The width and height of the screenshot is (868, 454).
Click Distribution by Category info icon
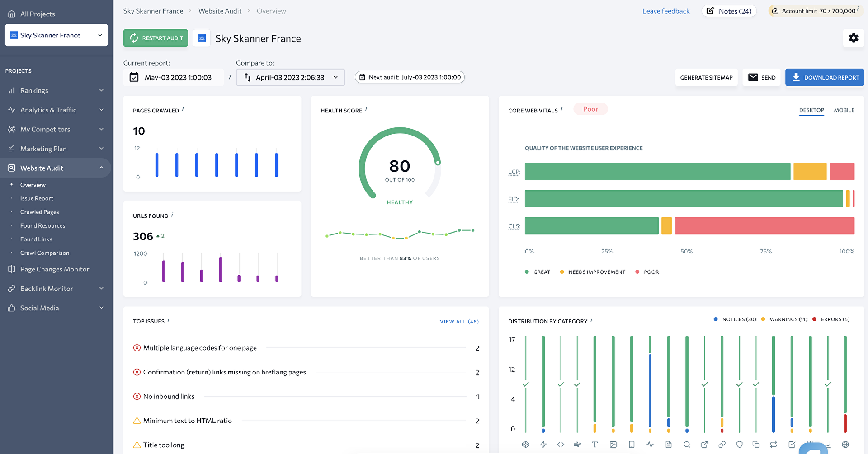(x=591, y=320)
